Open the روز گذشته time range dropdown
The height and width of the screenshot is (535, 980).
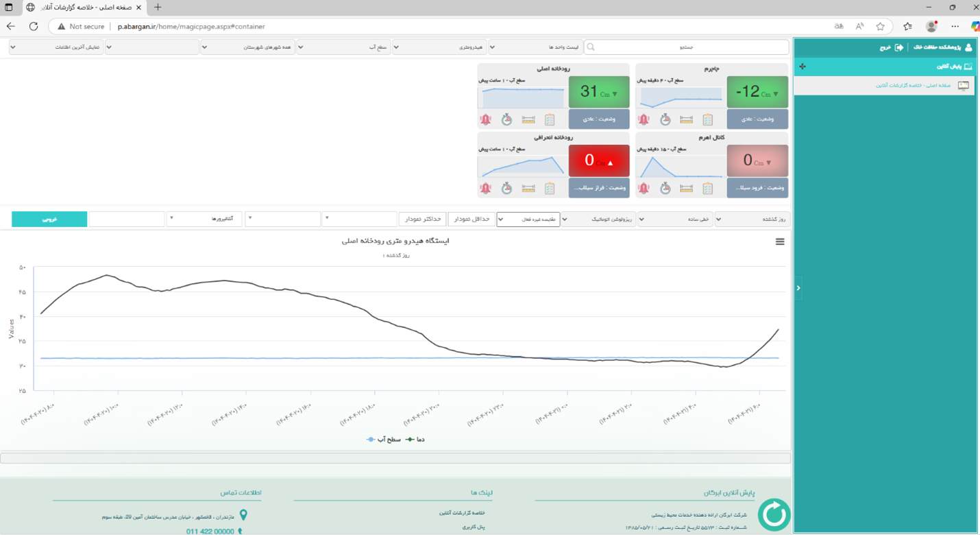pyautogui.click(x=752, y=219)
